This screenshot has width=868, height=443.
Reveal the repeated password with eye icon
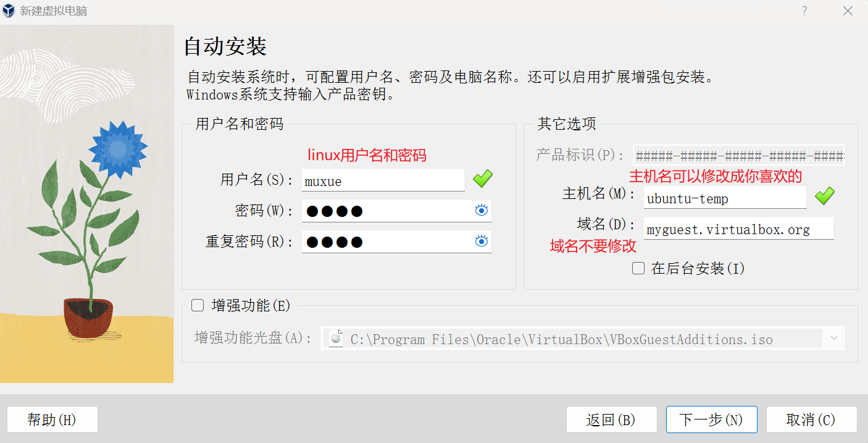pos(482,242)
